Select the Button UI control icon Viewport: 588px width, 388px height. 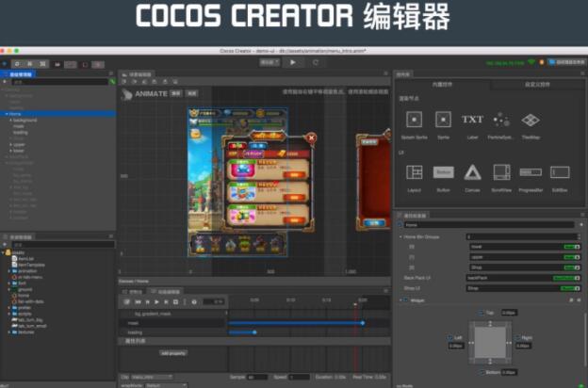pos(443,172)
